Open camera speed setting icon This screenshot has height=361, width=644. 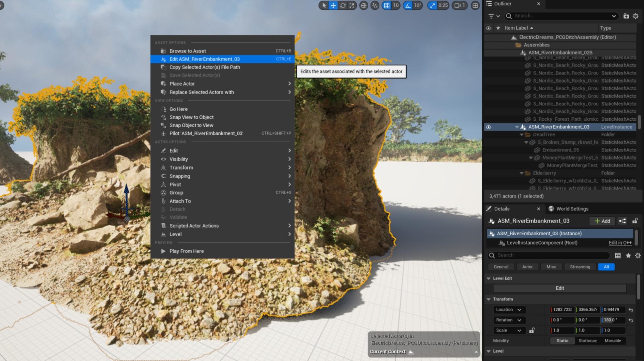coord(460,5)
